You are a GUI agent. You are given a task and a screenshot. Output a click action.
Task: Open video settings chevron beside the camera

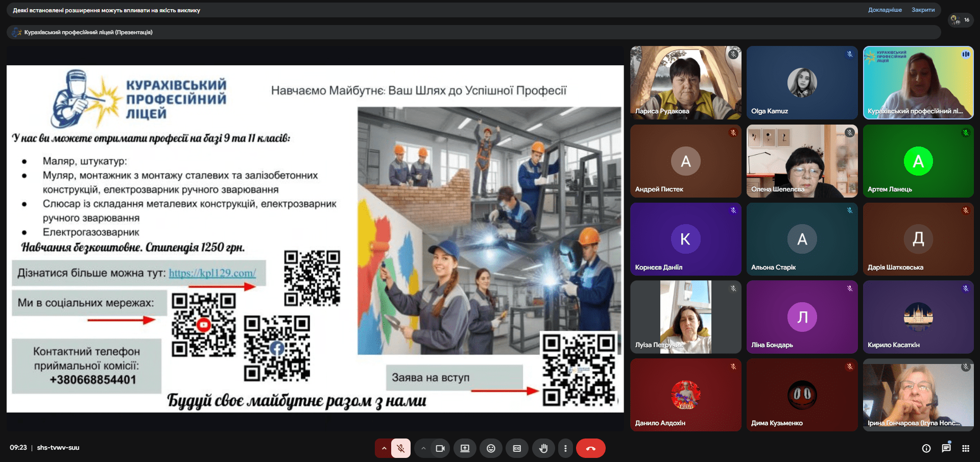coord(423,448)
